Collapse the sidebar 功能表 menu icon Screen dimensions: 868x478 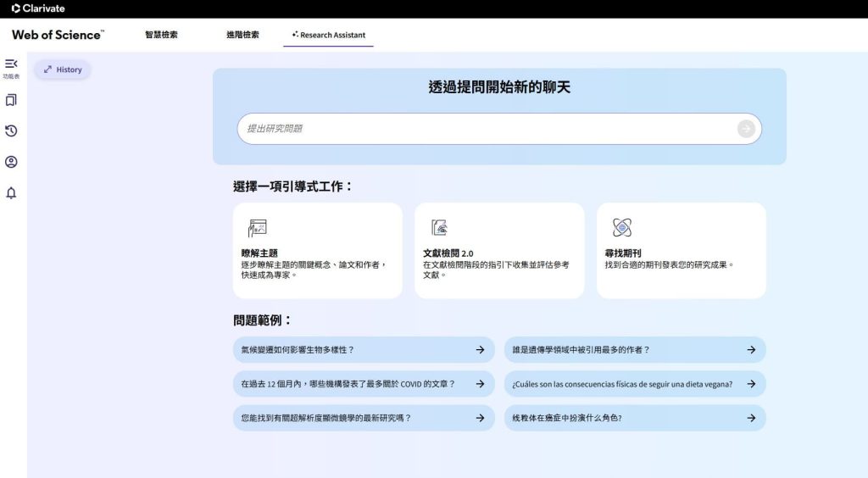coord(11,64)
